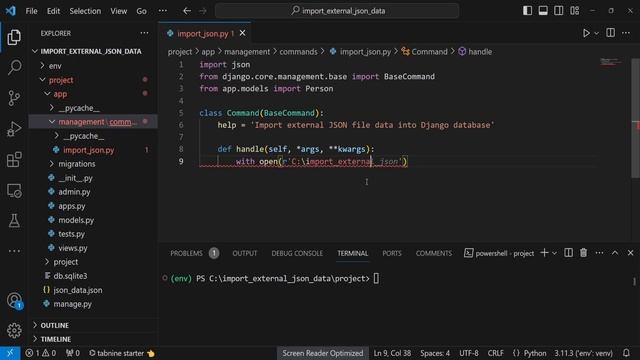
Task: Open editor More Actions ellipsis
Action: point(626,33)
